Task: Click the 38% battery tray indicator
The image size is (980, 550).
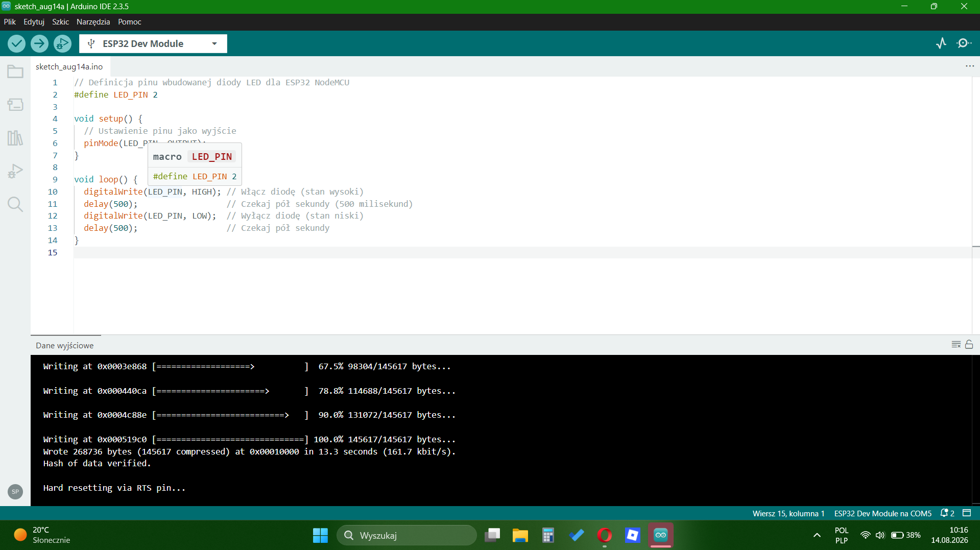Action: tap(905, 535)
